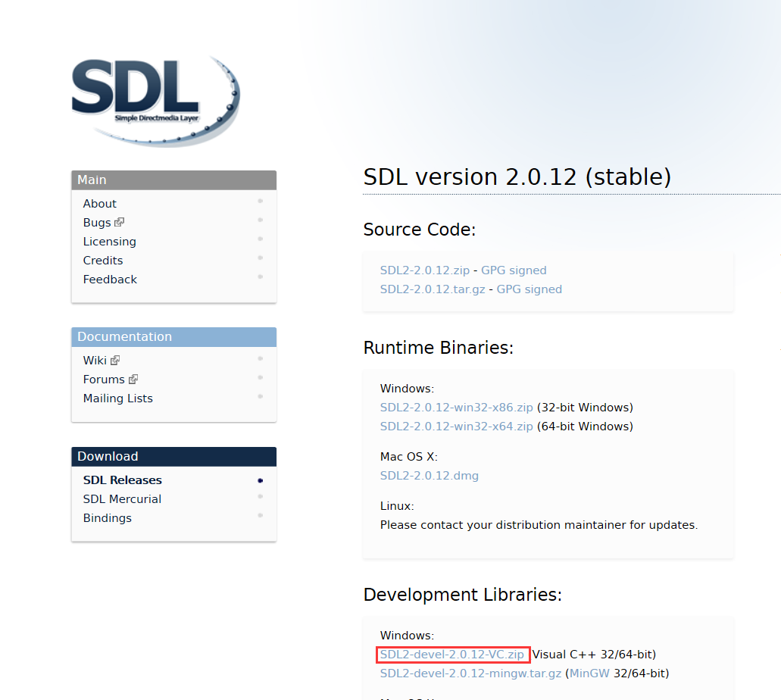Open SDL Mercurial page
The image size is (781, 700).
[122, 498]
